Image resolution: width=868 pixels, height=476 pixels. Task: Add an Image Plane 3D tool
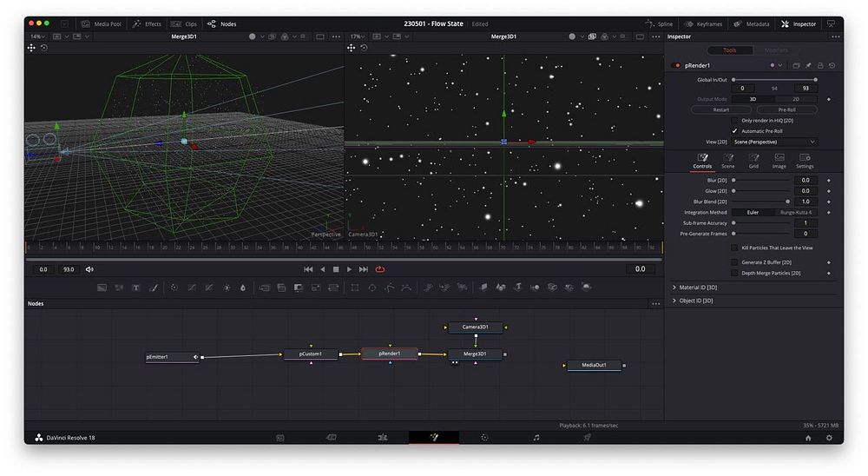coord(483,288)
